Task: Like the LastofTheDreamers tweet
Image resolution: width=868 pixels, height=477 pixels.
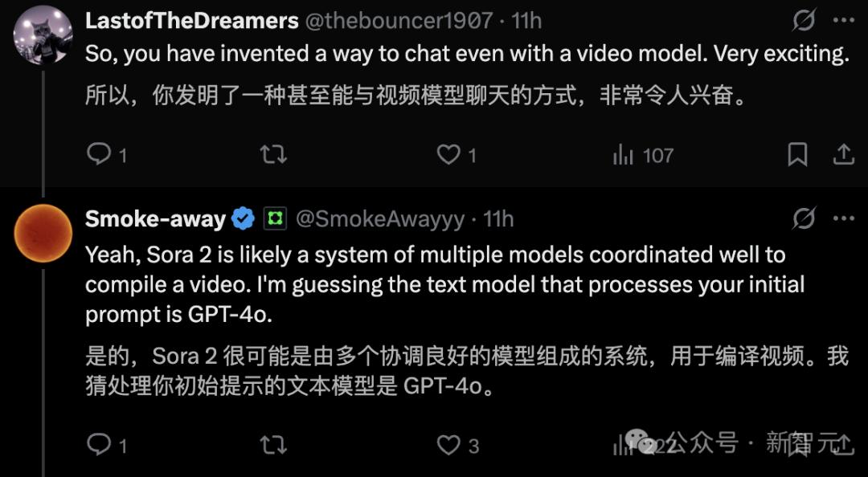Action: tap(457, 156)
